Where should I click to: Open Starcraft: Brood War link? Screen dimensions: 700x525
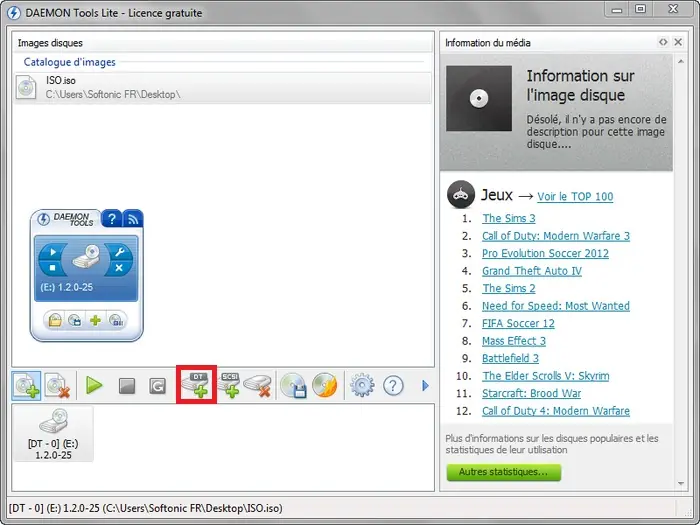click(531, 393)
